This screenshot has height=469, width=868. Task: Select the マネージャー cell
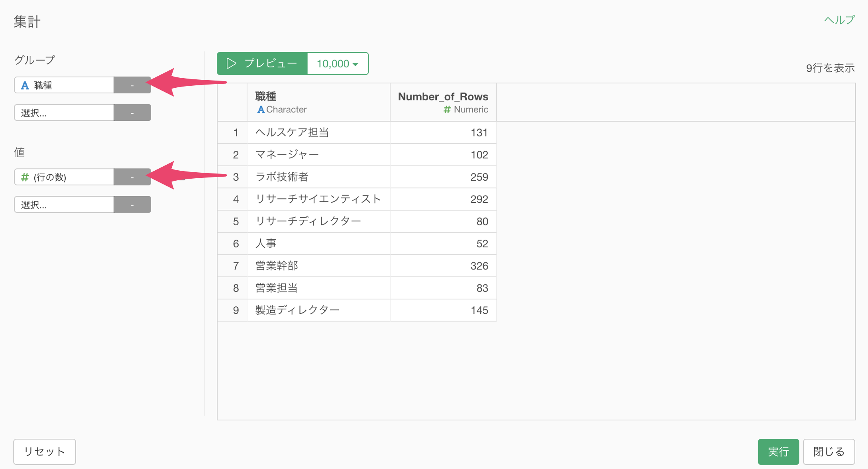tap(318, 155)
